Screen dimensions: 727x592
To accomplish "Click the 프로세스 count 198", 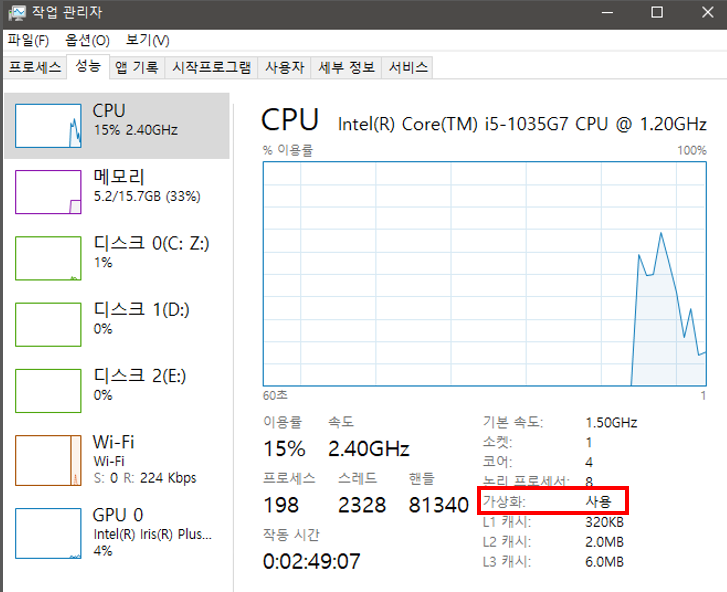I will 281,505.
